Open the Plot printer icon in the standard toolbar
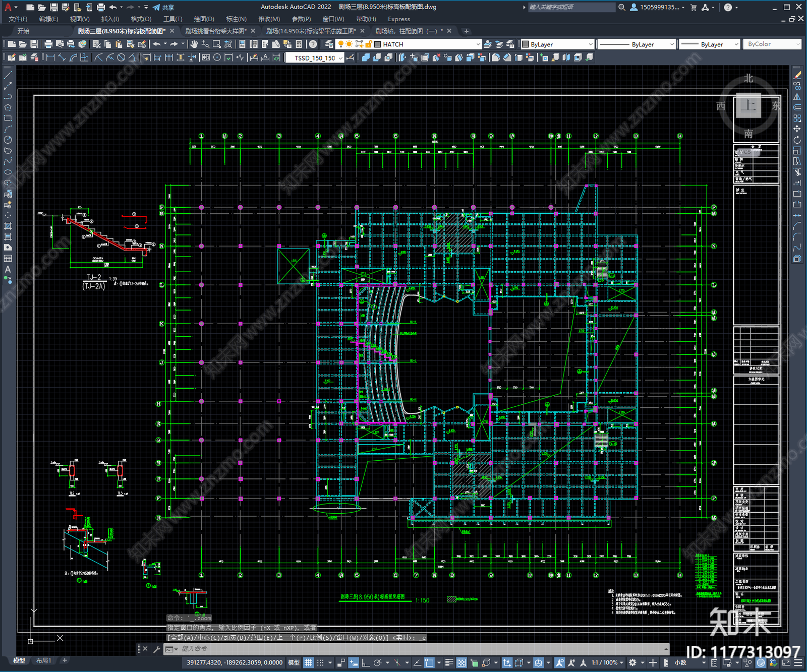807x672 pixels. coord(48,44)
